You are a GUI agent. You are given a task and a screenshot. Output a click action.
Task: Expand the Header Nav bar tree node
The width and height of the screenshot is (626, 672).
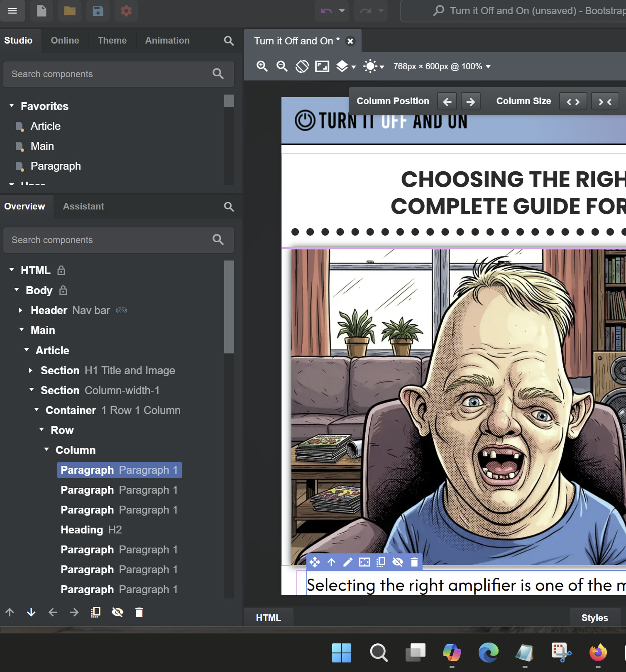click(21, 310)
